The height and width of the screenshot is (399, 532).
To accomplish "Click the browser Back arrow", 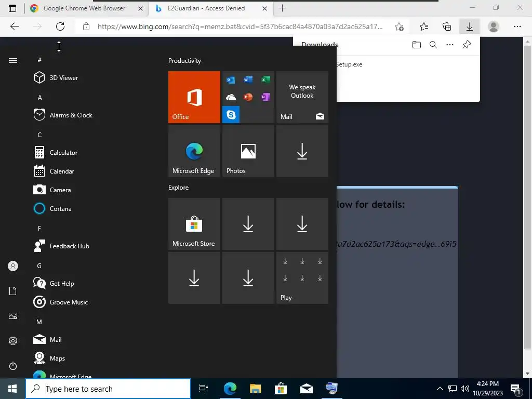I will (14, 26).
